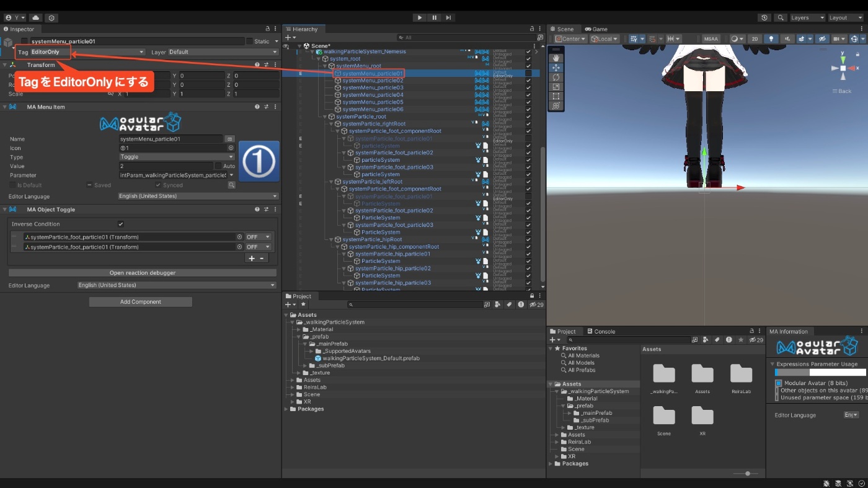Switch to the Game tab
Image resolution: width=868 pixels, height=488 pixels.
click(x=596, y=29)
